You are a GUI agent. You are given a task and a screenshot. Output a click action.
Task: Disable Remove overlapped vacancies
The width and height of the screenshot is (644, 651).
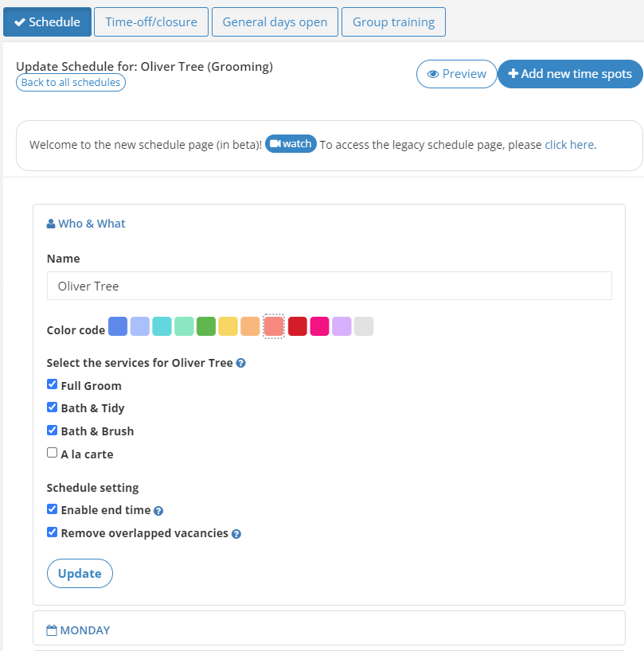(52, 532)
